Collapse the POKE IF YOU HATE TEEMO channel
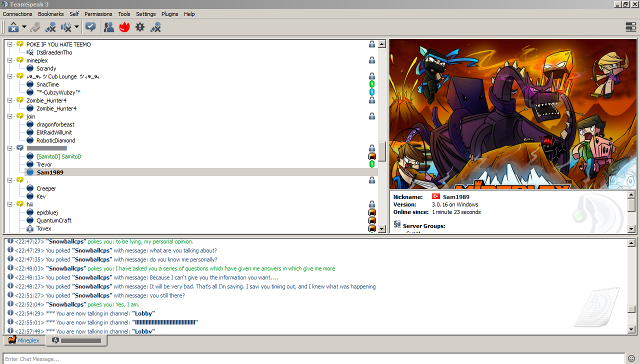Viewport: 640px width, 364px height. point(9,44)
